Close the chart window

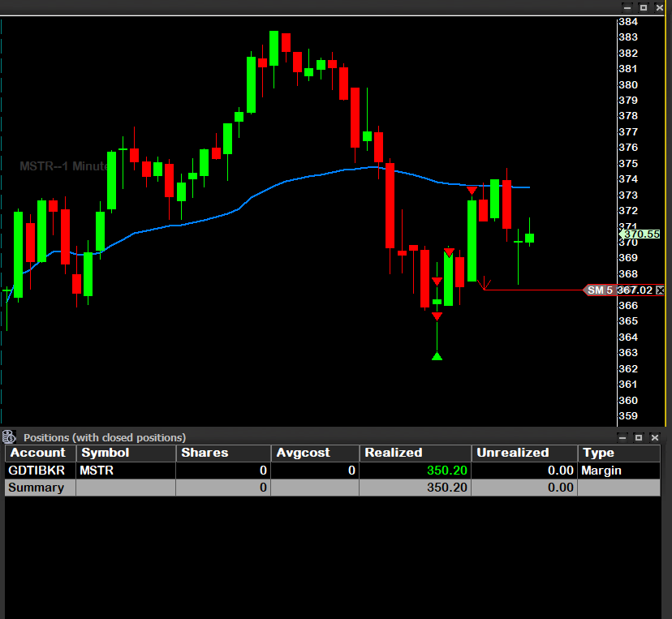click(660, 8)
